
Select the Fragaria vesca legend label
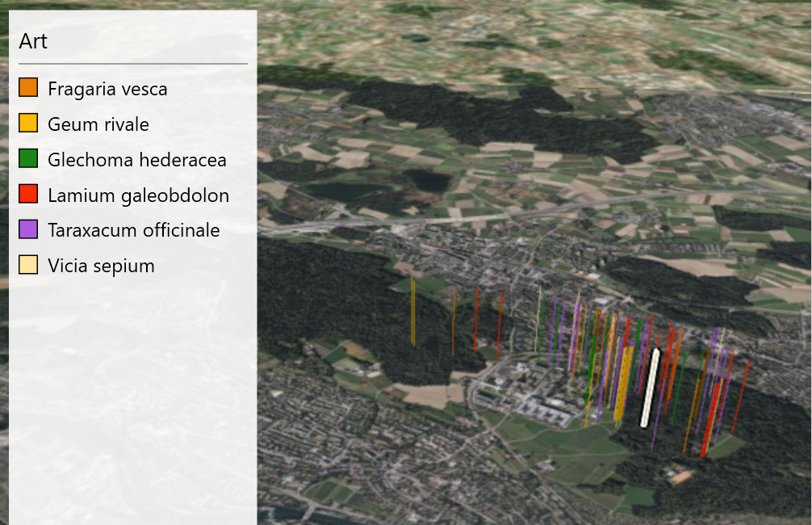click(x=107, y=89)
